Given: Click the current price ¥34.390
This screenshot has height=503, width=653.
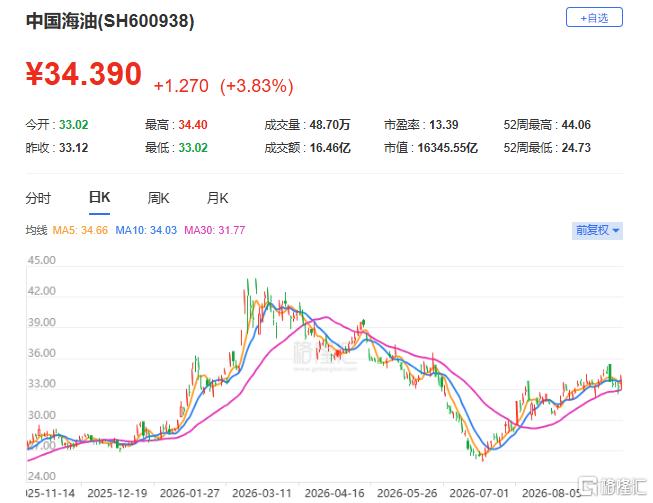Looking at the screenshot, I should click(x=84, y=74).
